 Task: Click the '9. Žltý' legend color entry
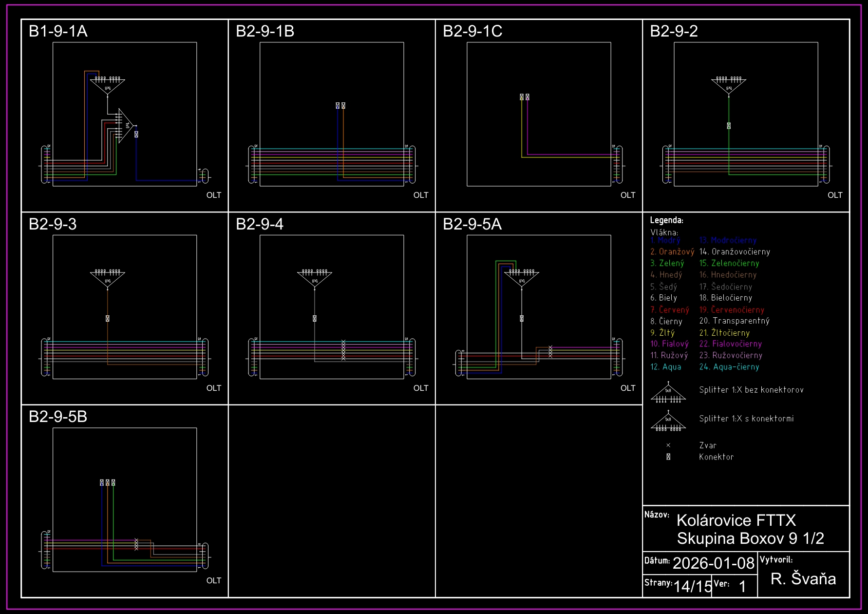point(662,333)
